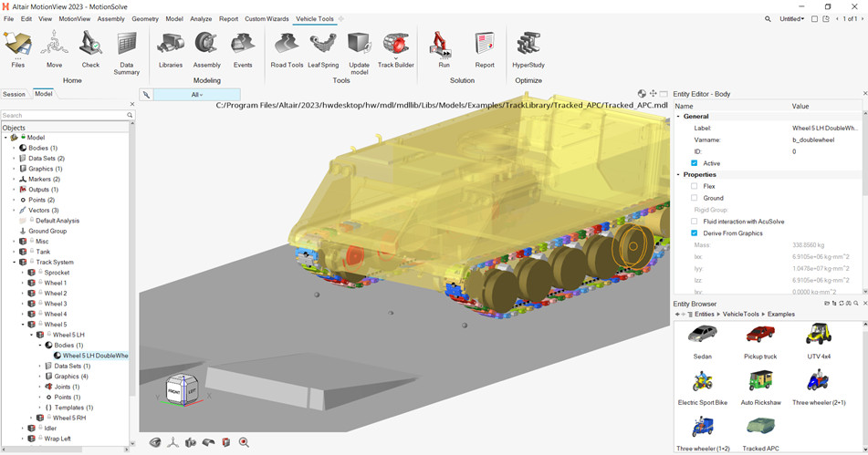Open the Events tool
Screen dimensions: 868x455
pos(243,44)
